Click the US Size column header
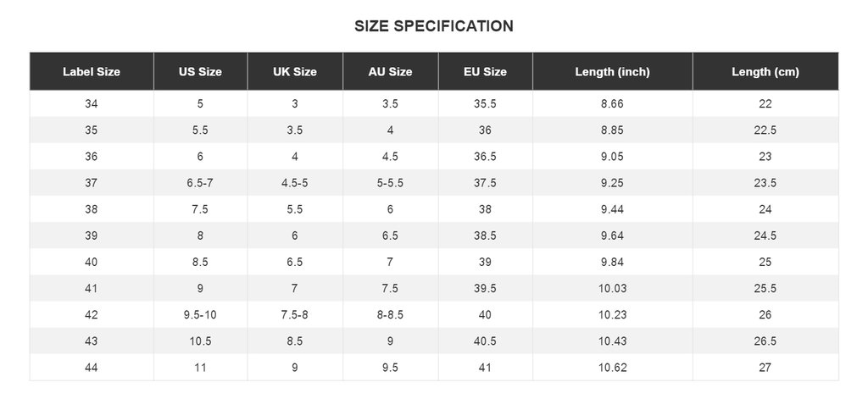Image resolution: width=868 pixels, height=399 pixels. [200, 72]
